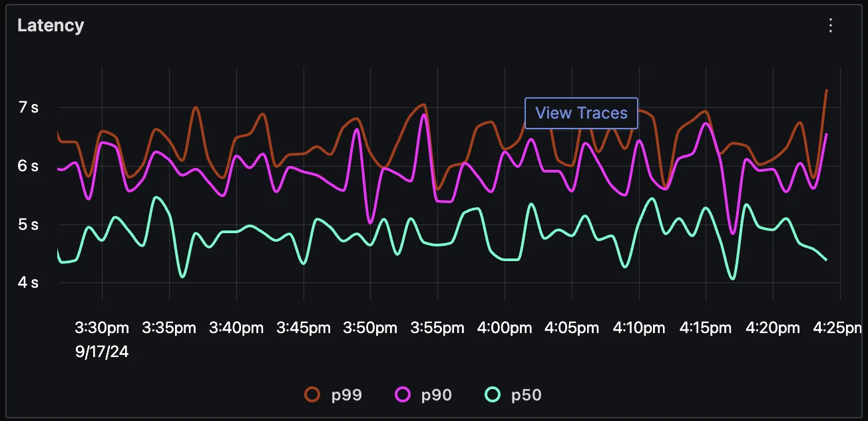Click the 3:30pm time axis label
Viewport: 868px width, 421px height.
tap(103, 328)
